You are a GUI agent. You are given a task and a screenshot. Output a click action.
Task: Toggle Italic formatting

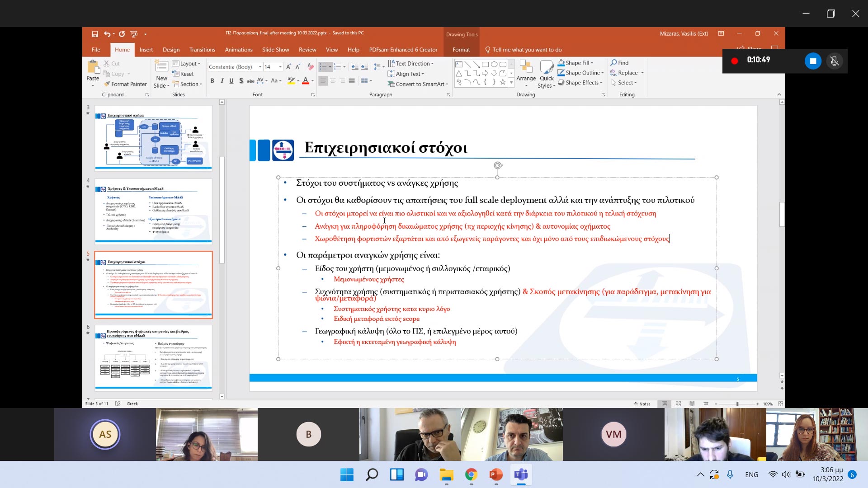pyautogui.click(x=222, y=81)
